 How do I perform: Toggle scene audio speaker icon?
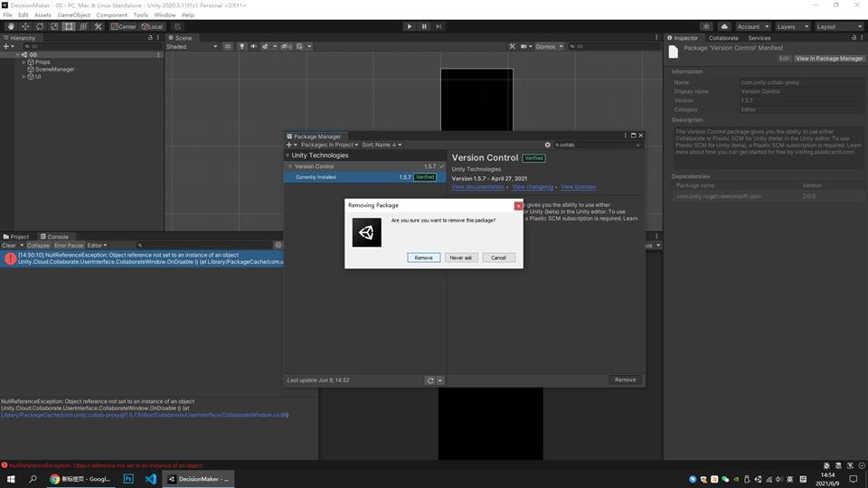click(253, 46)
